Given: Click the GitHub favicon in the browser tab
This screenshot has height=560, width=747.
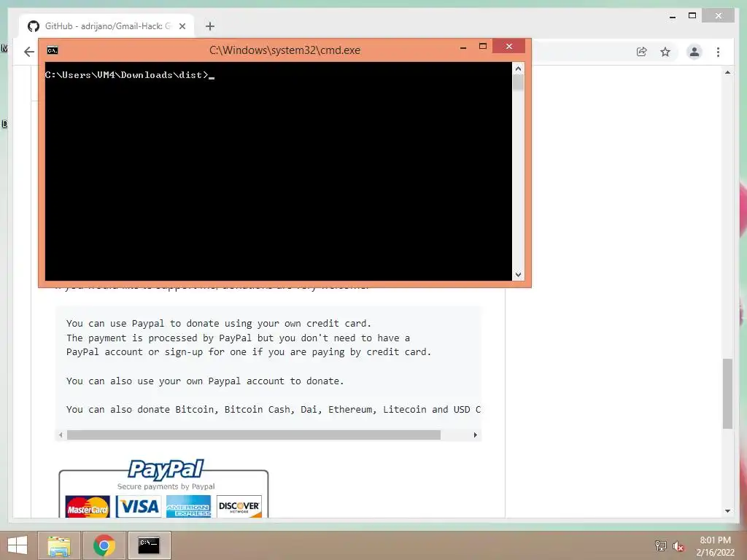Looking at the screenshot, I should tap(34, 26).
